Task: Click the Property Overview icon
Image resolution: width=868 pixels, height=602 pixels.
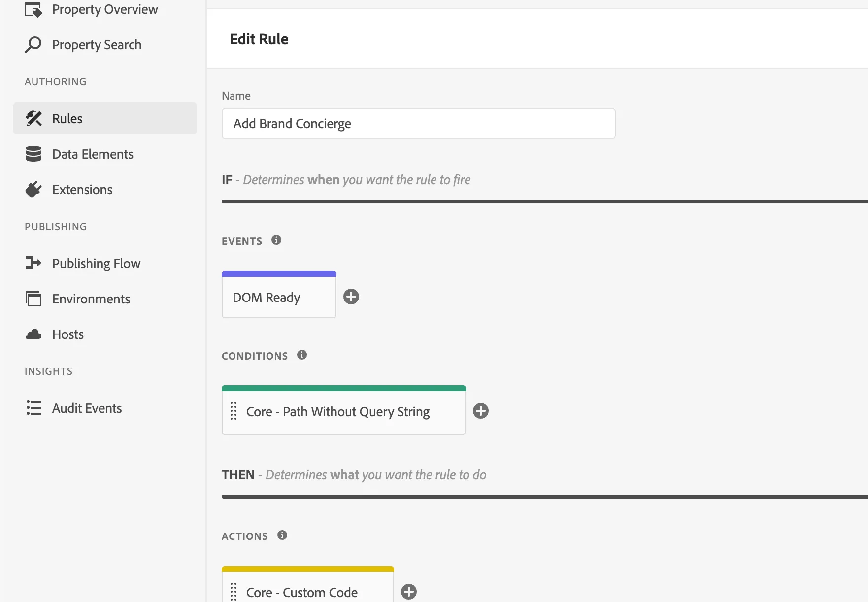Action: pos(33,9)
